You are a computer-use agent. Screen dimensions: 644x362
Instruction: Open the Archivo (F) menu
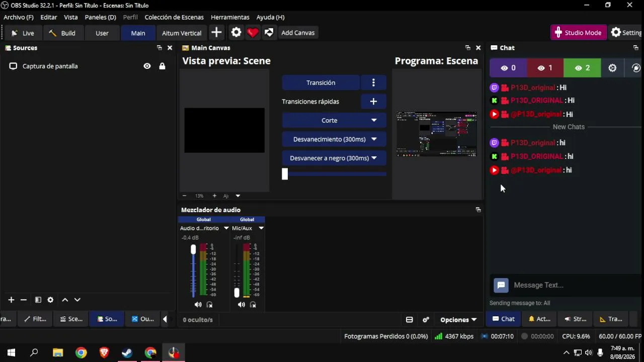pos(19,17)
